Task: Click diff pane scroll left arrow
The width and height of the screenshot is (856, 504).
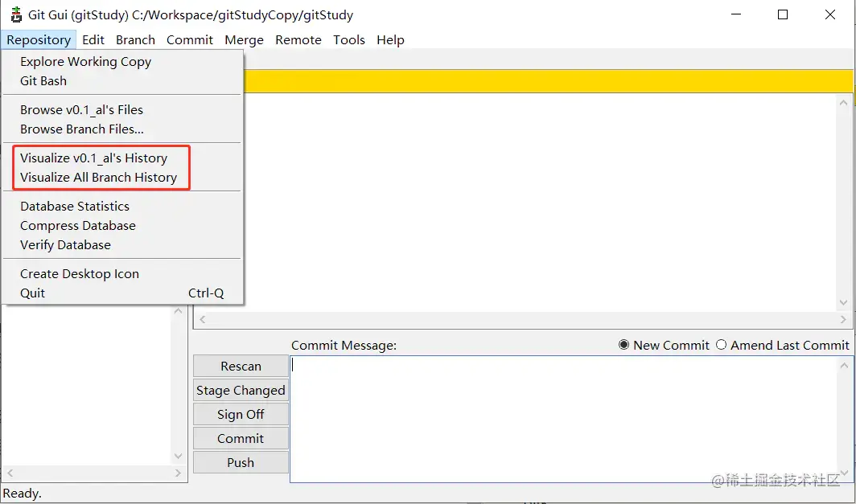Action: tap(203, 320)
